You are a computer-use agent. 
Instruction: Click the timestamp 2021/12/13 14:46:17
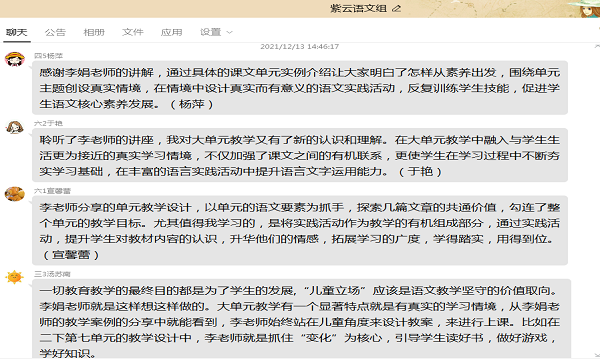pyautogui.click(x=300, y=46)
